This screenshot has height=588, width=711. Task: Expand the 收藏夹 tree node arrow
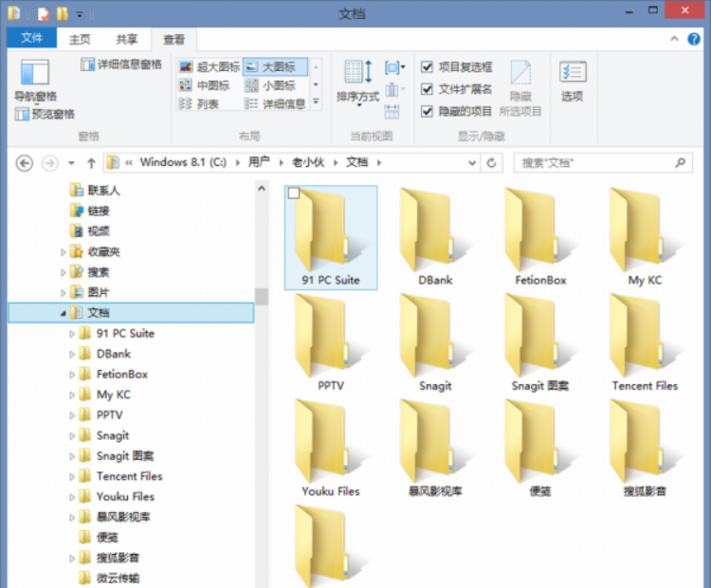[64, 252]
